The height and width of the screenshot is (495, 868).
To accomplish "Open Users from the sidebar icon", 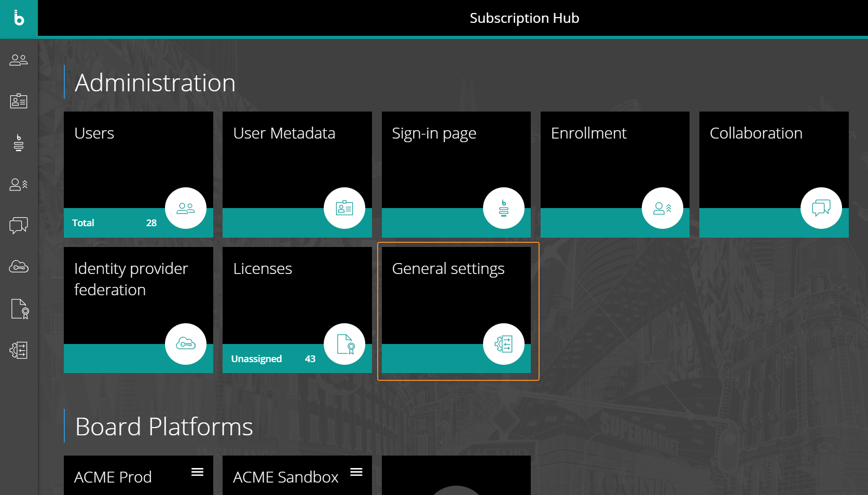I will point(19,60).
